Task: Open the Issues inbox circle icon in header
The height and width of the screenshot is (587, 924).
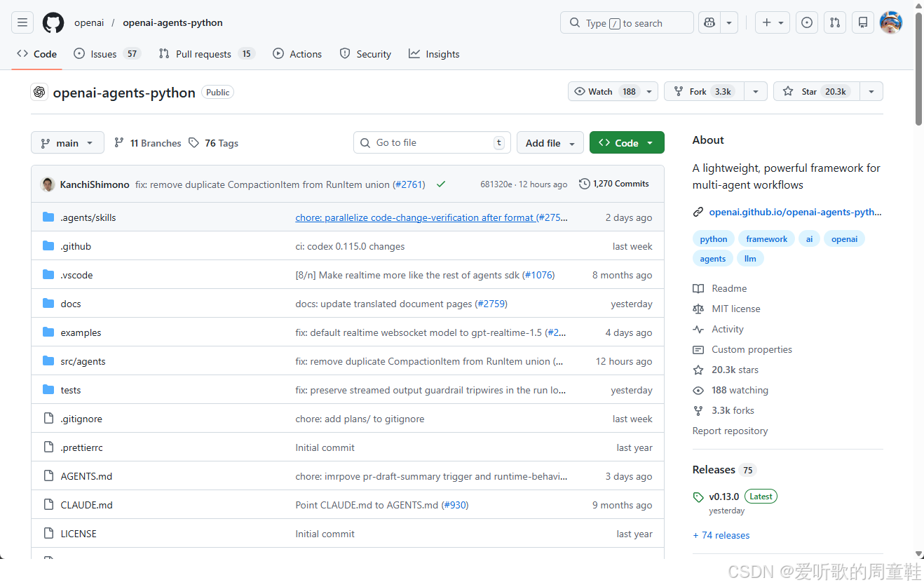Action: coord(807,22)
